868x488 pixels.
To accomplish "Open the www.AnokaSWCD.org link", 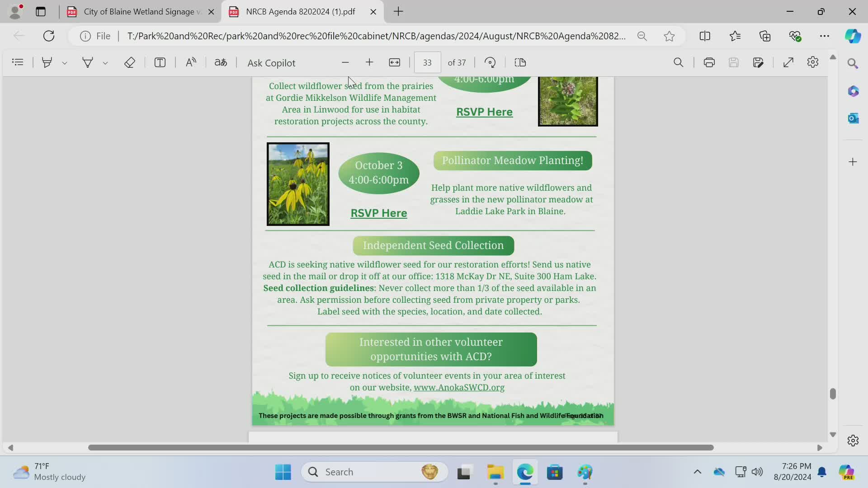I will [x=459, y=387].
